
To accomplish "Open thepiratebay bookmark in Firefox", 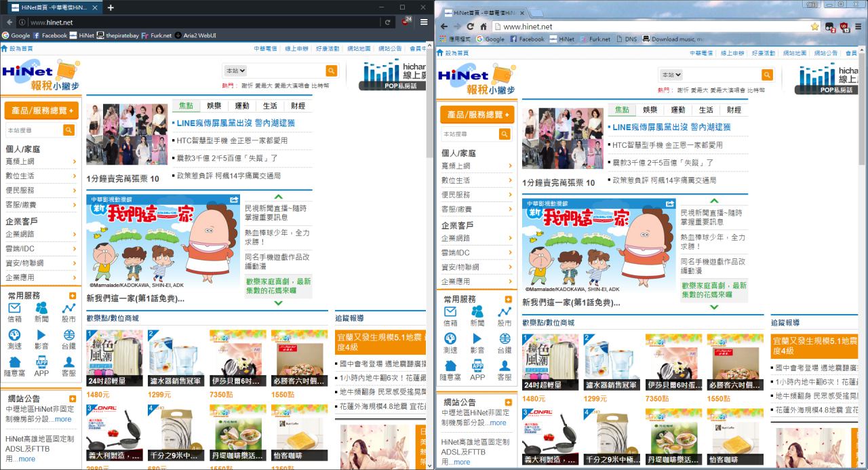I will click(117, 35).
